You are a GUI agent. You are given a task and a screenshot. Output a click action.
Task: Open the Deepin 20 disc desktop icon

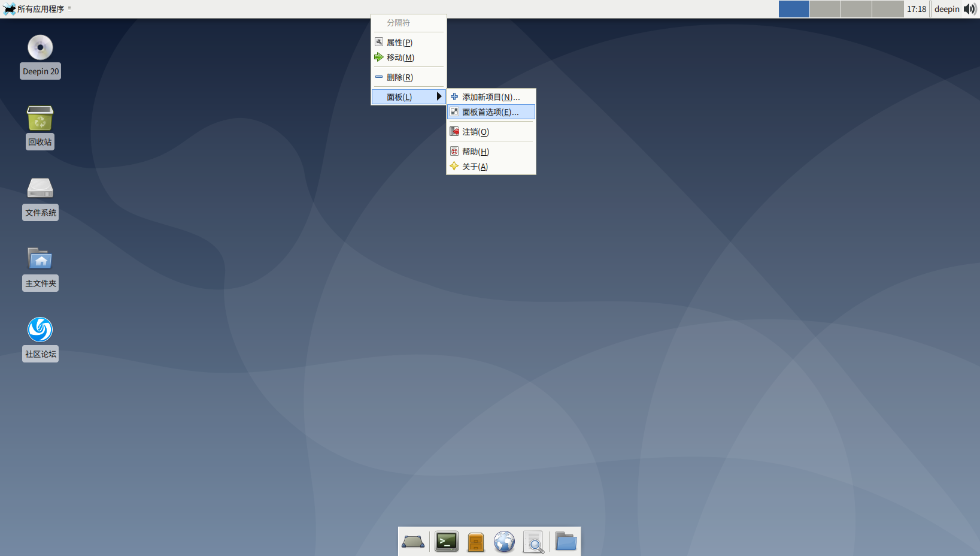pos(40,57)
